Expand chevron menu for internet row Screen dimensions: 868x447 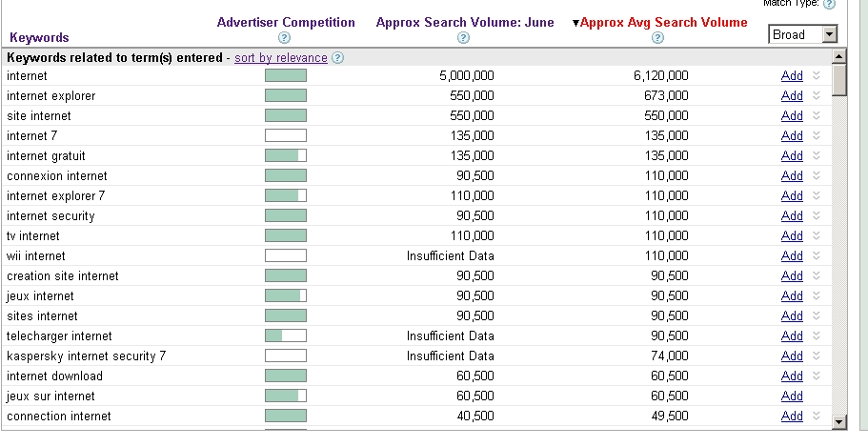point(816,75)
